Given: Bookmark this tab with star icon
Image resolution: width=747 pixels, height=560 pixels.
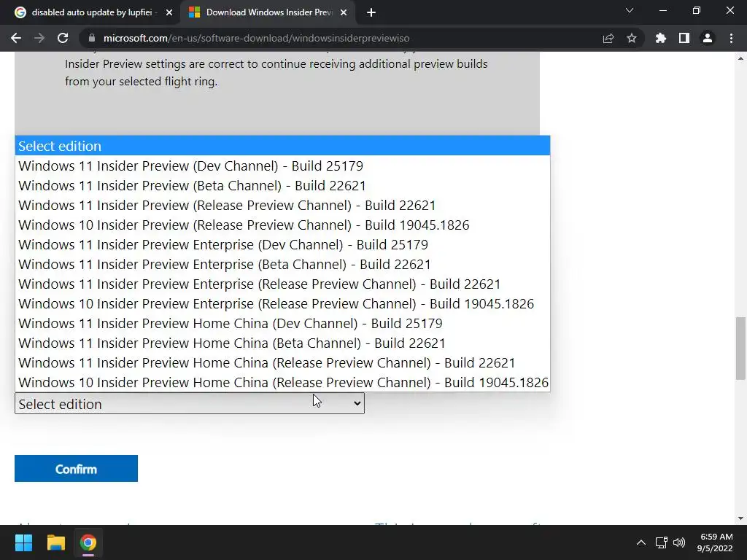Looking at the screenshot, I should tap(632, 38).
